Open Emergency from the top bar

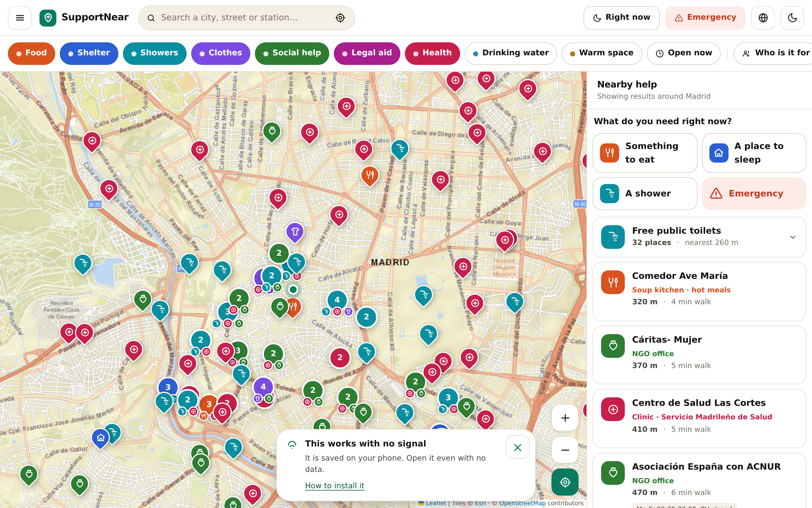705,18
